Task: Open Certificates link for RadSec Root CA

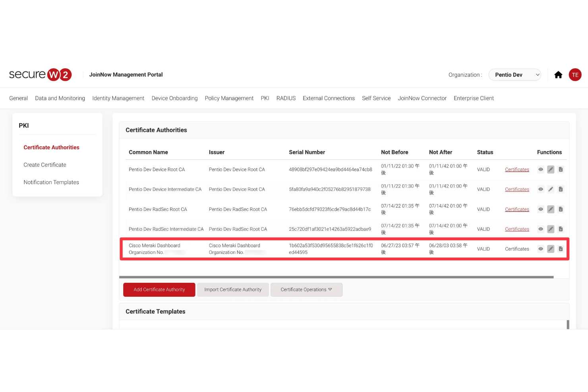Action: [517, 209]
